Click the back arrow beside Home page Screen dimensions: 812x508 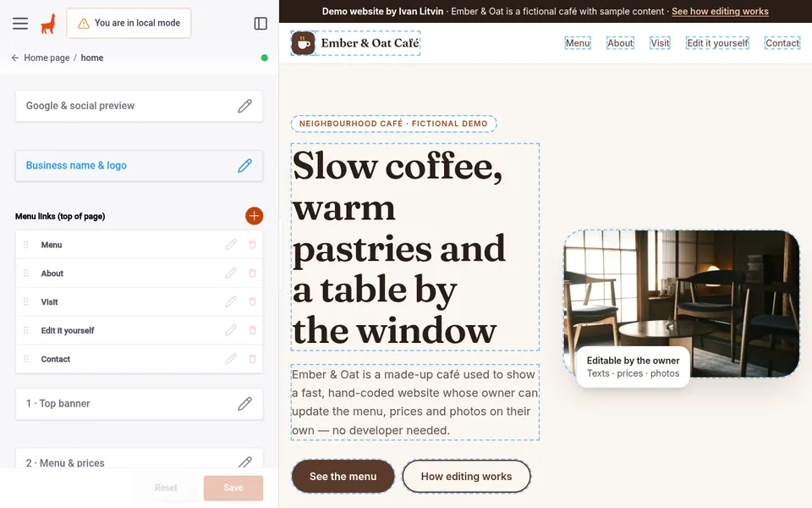pos(15,58)
